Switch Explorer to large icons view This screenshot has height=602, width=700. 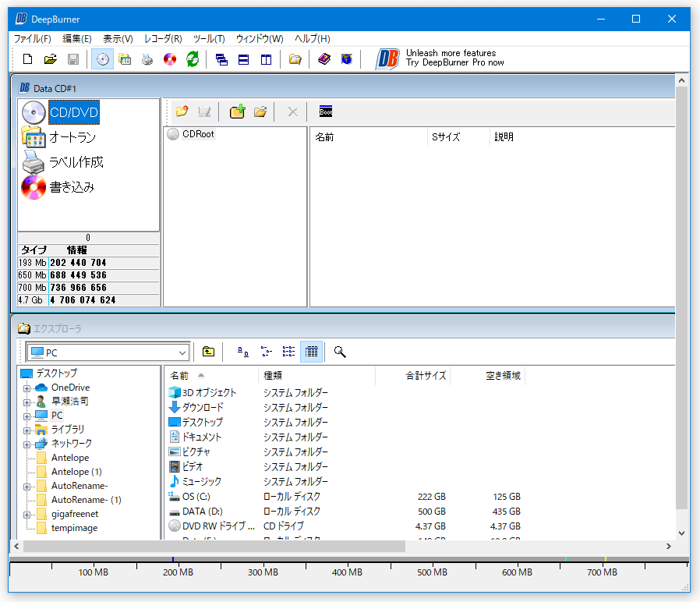tap(243, 352)
